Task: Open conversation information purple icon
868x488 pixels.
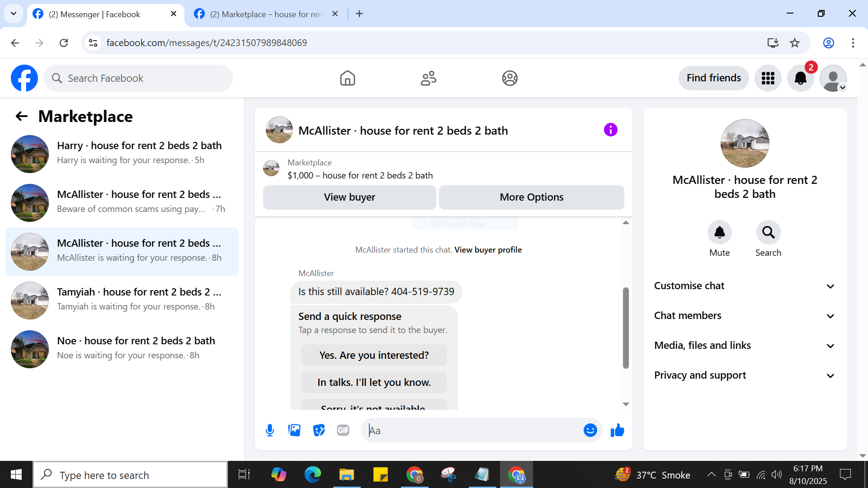Action: point(610,130)
